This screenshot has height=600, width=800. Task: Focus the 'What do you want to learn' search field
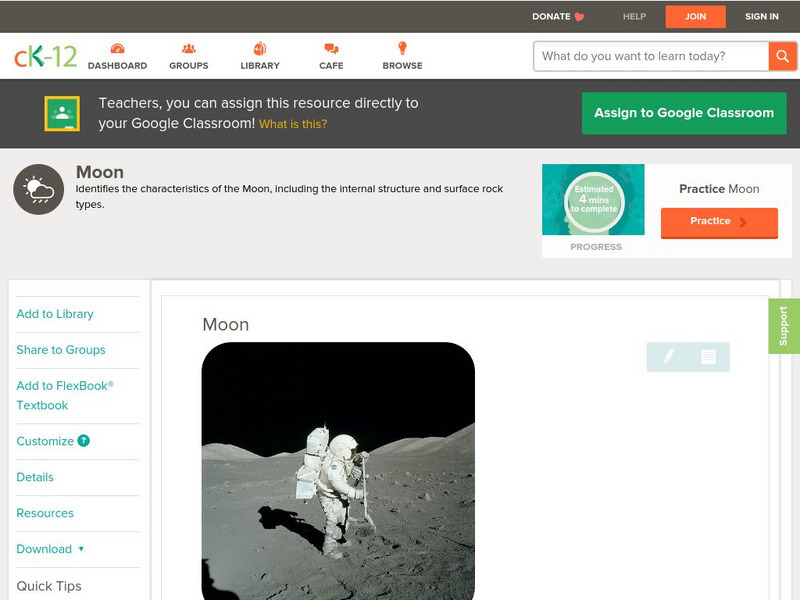[x=651, y=56]
